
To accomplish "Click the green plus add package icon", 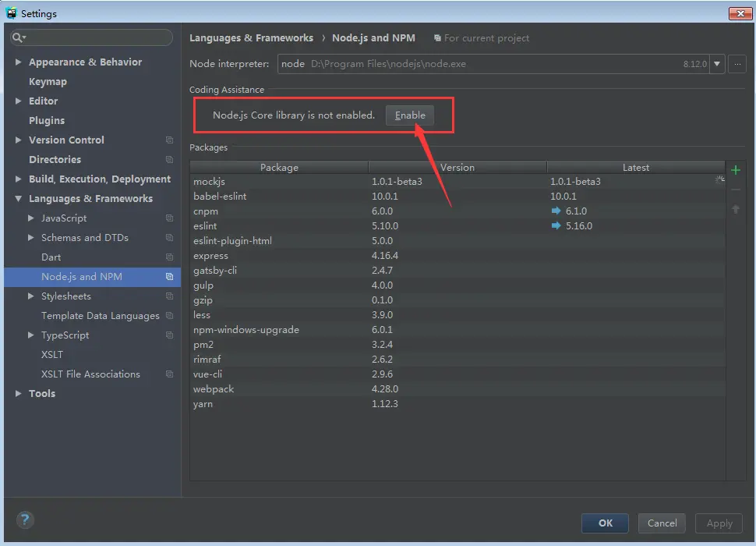I will [x=735, y=170].
